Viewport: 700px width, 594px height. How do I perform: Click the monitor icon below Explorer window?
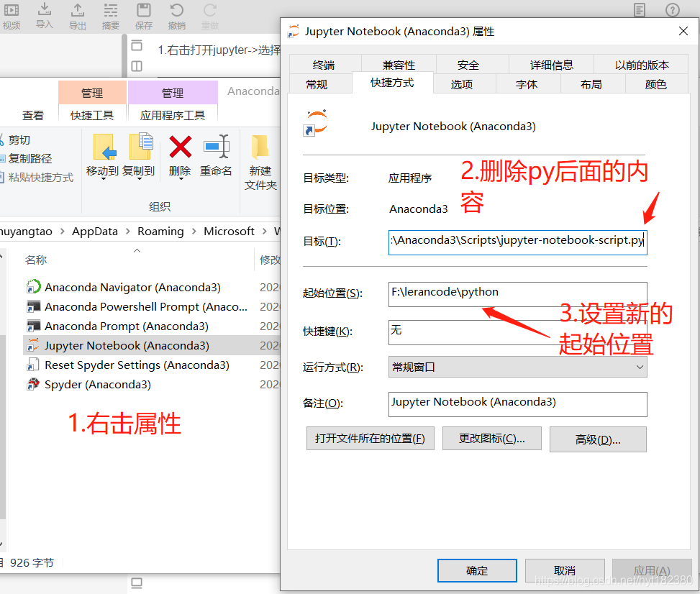pos(137,582)
